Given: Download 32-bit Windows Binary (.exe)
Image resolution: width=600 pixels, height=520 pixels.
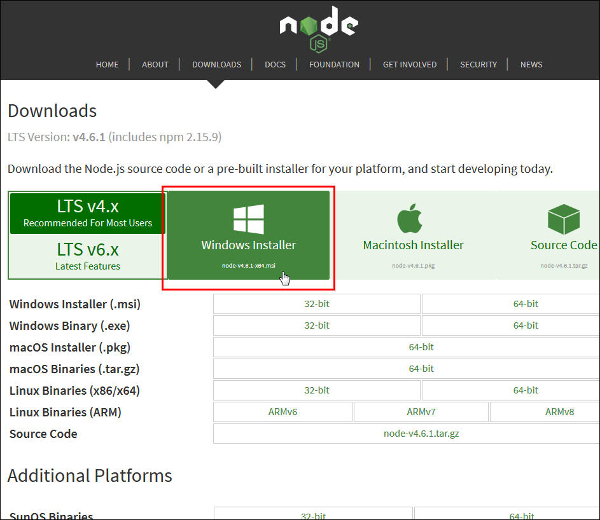Looking at the screenshot, I should 317,326.
